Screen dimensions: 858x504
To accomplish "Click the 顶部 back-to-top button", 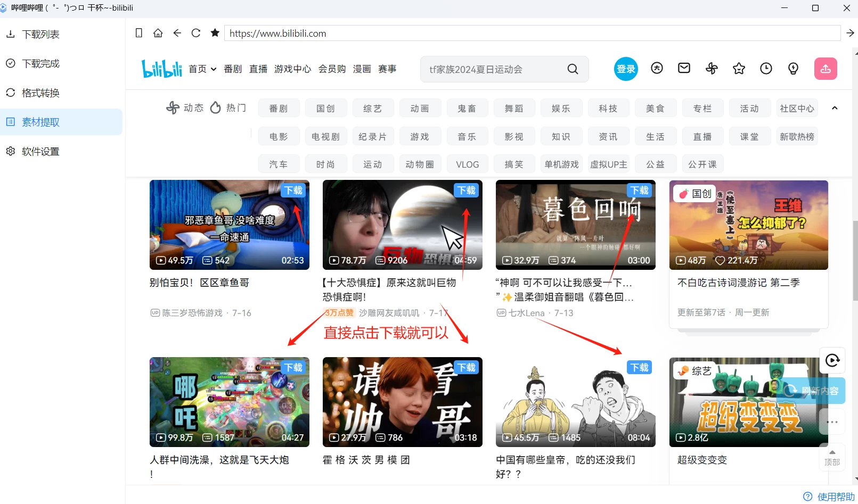I will coord(832,457).
